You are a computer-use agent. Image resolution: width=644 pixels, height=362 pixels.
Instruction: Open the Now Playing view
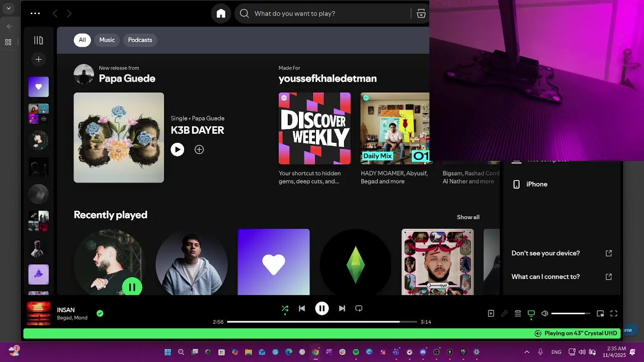click(x=491, y=313)
